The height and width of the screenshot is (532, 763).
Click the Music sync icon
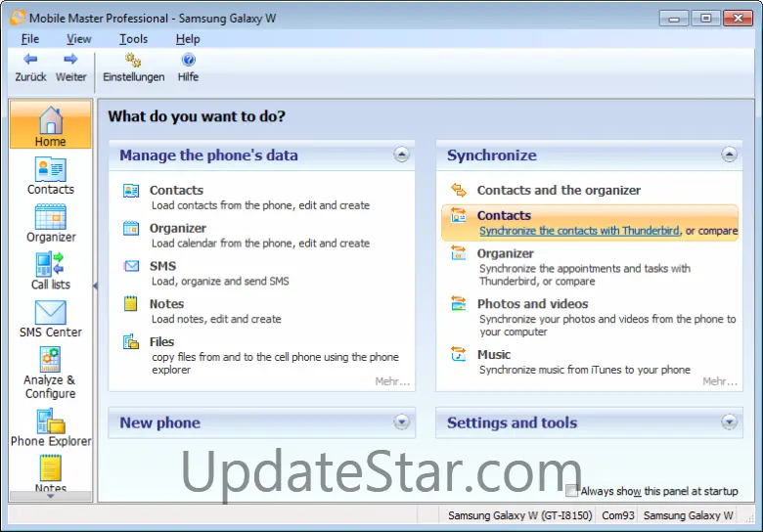[x=459, y=354]
